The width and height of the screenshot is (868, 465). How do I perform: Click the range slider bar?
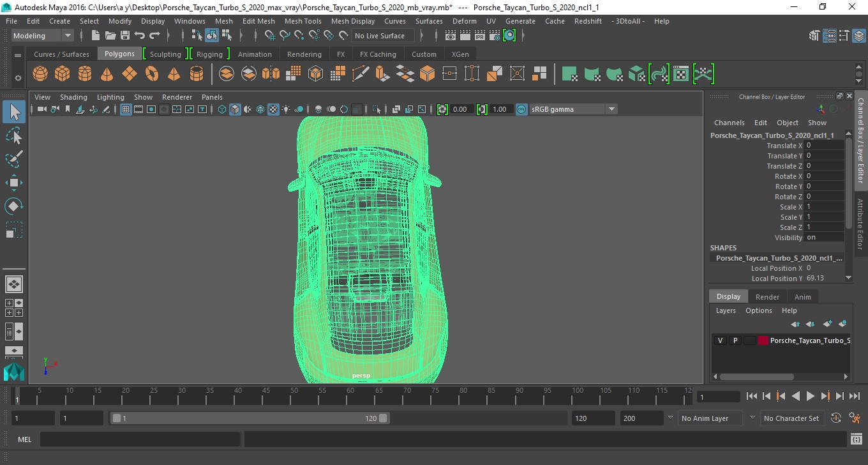pyautogui.click(x=250, y=418)
